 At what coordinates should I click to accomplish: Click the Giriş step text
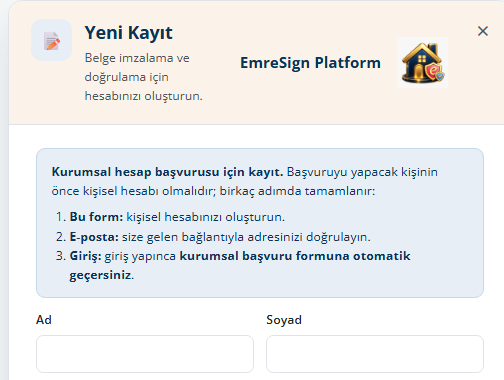click(240, 265)
